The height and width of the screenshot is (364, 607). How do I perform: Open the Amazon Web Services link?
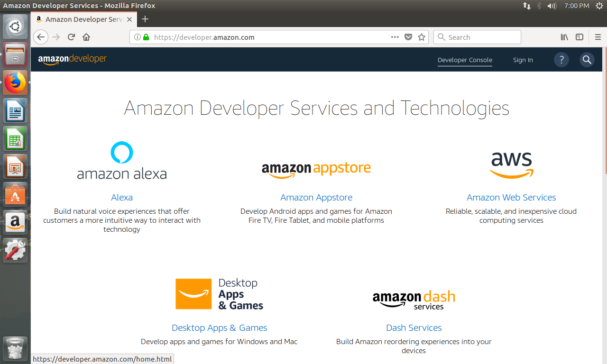511,198
